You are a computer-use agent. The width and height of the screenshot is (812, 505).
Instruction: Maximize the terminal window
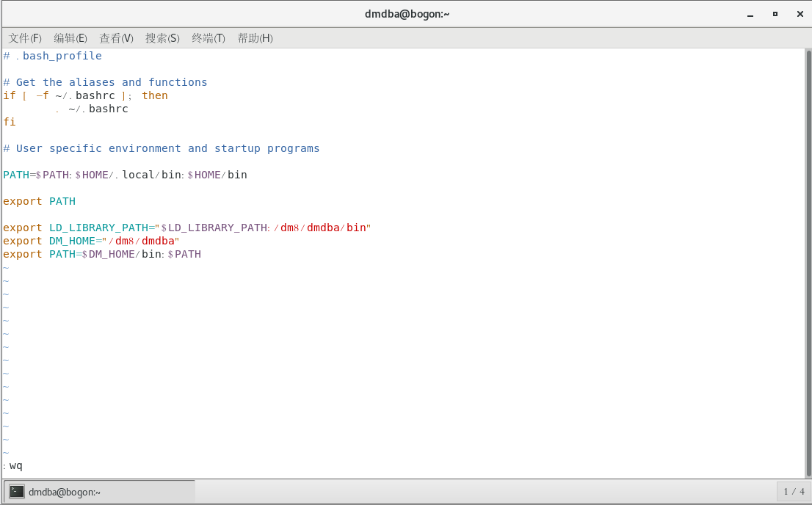775,14
